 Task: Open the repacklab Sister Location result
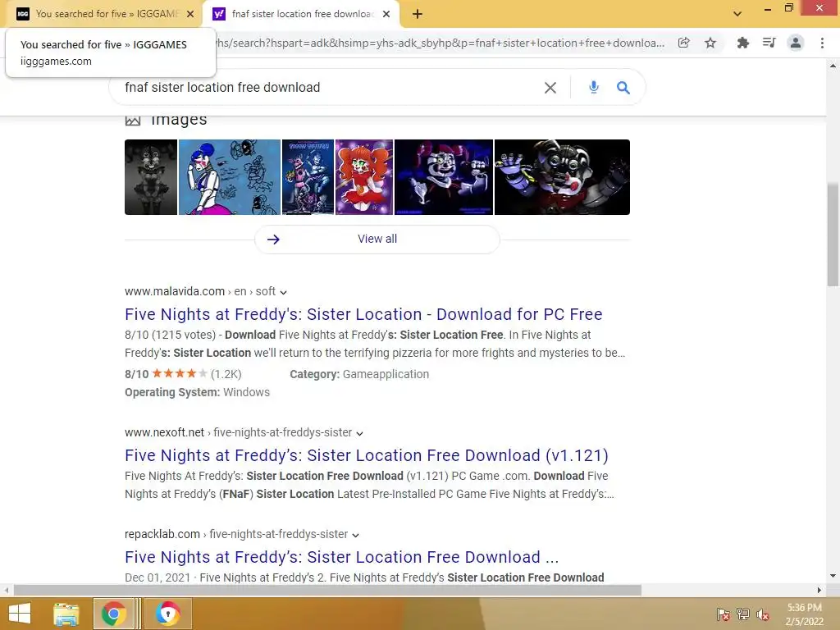point(342,557)
